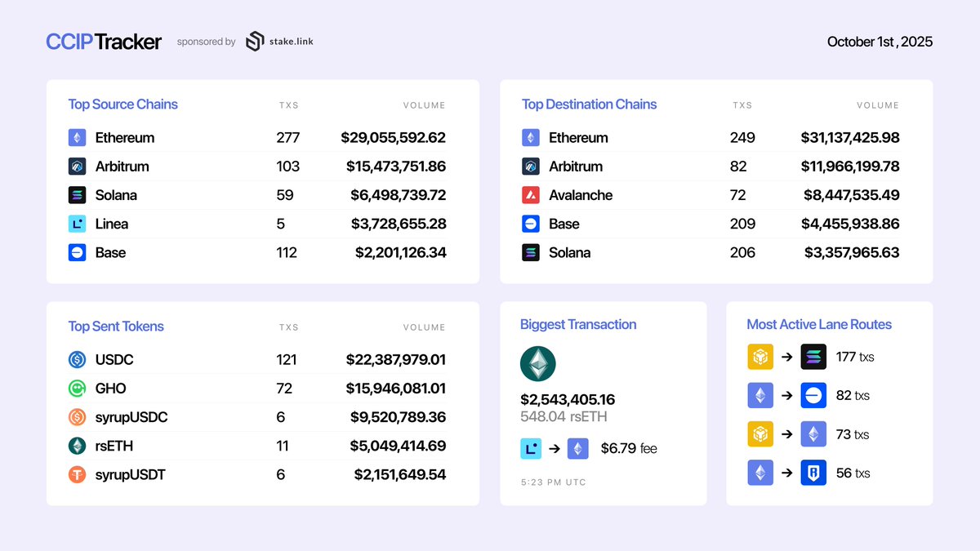
Task: Click the stake.link sponsor name text
Action: [292, 42]
